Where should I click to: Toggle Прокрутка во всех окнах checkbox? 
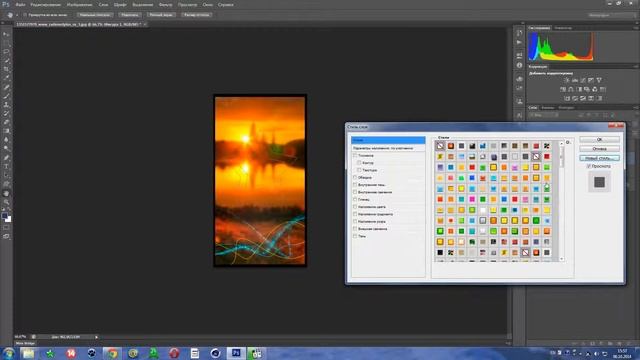point(25,15)
